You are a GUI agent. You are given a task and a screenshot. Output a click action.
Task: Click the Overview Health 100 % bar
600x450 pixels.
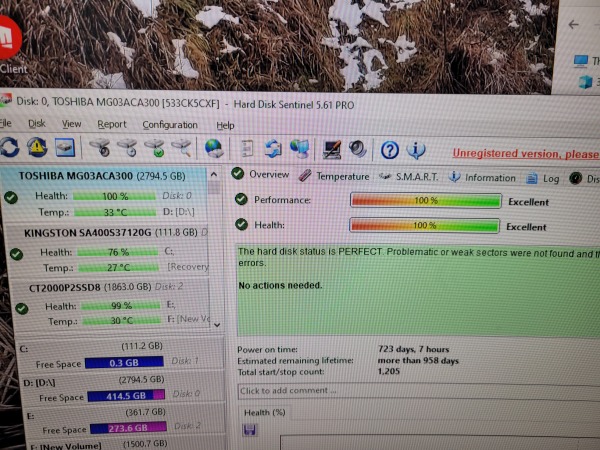[x=424, y=225]
